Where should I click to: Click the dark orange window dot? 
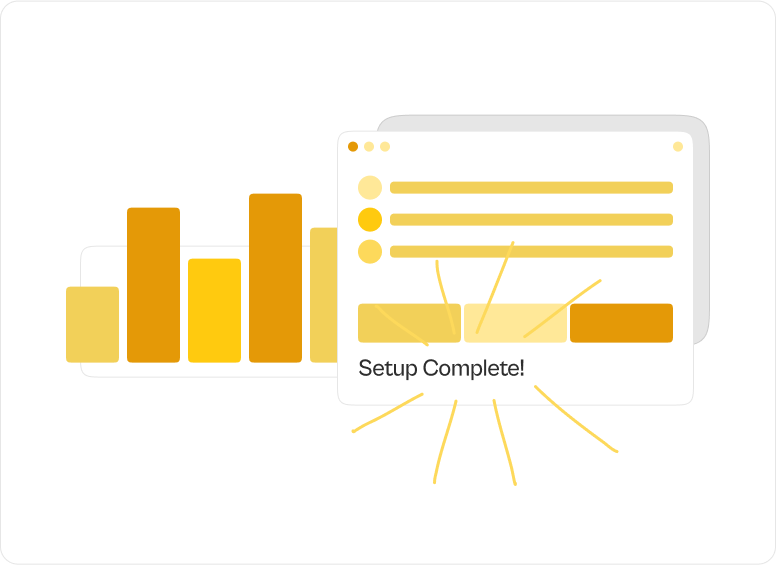pyautogui.click(x=353, y=146)
